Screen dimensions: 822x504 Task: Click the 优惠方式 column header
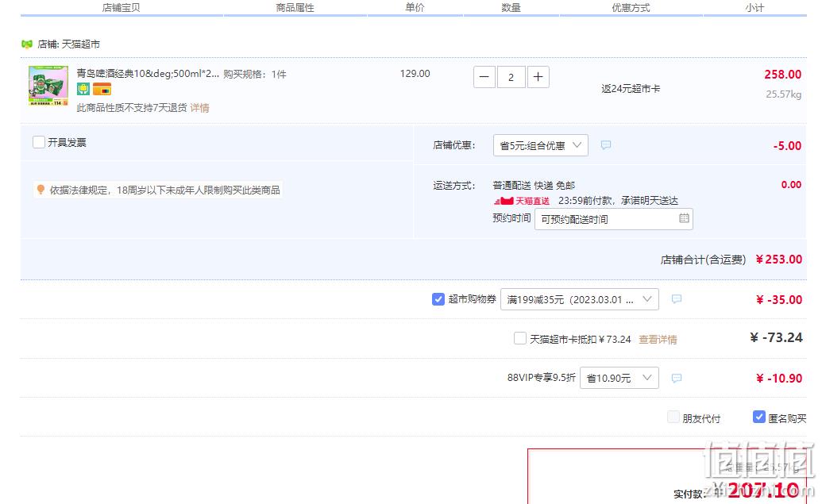click(x=631, y=7)
